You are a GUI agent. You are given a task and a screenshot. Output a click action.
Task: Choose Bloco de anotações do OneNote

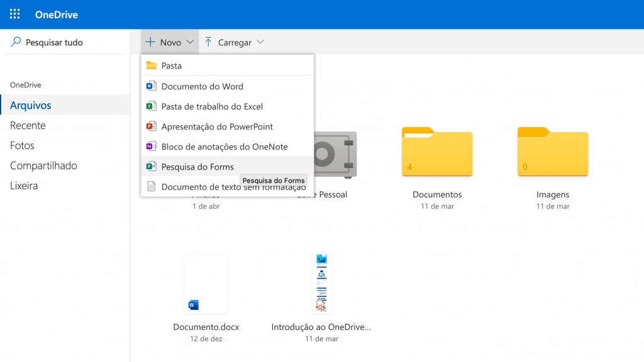tap(227, 146)
